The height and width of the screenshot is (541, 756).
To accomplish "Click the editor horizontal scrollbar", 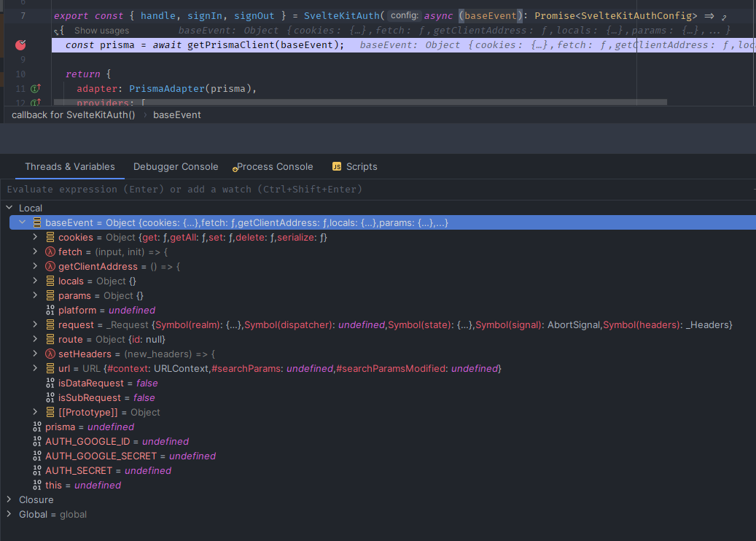I will pyautogui.click(x=360, y=102).
